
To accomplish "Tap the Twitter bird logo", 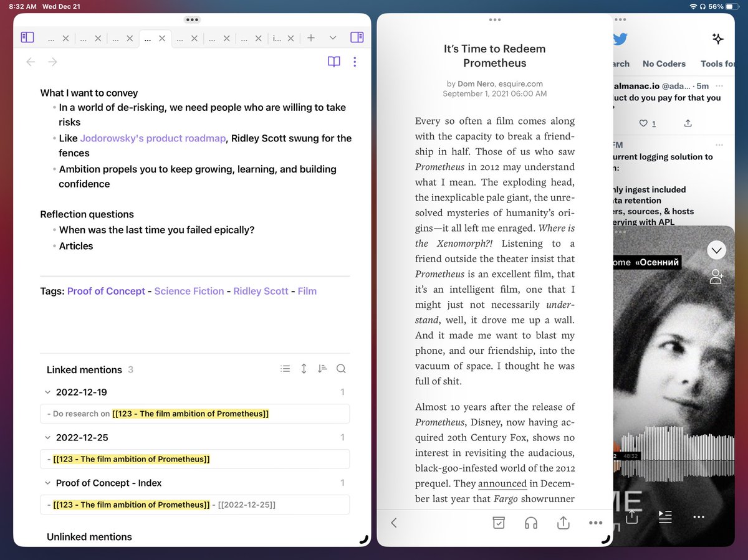I will point(620,39).
